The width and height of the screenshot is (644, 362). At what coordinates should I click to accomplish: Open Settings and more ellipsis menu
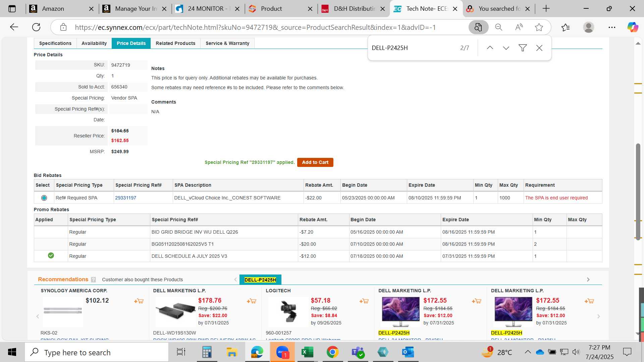[612, 27]
